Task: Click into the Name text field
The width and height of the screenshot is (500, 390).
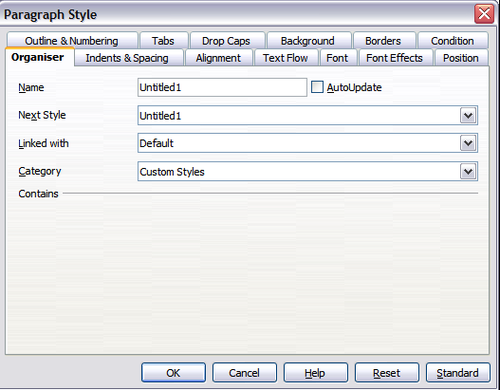Action: (x=222, y=87)
